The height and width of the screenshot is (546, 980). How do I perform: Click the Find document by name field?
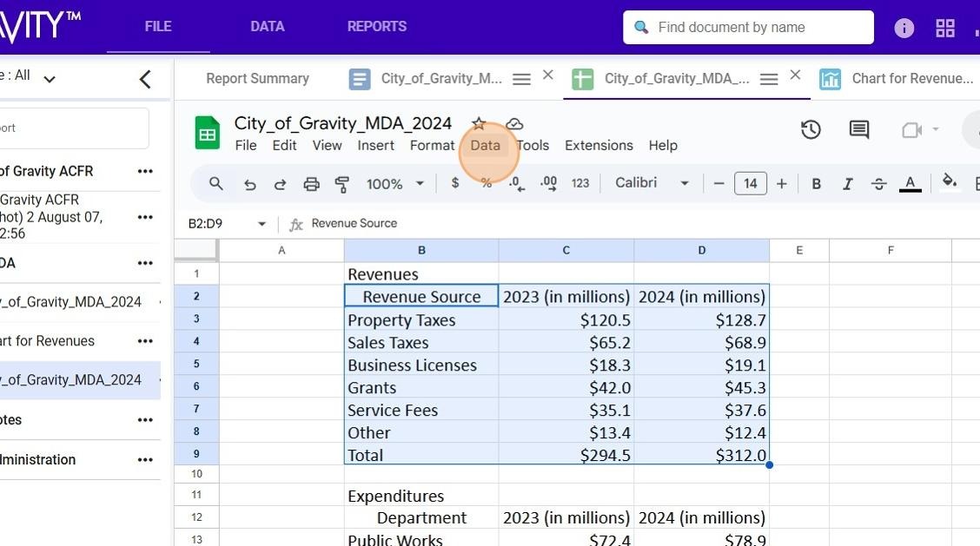(748, 28)
